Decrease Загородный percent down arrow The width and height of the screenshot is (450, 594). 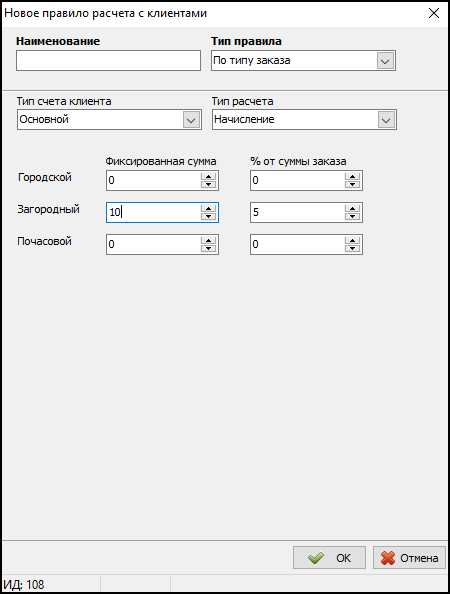(352, 216)
